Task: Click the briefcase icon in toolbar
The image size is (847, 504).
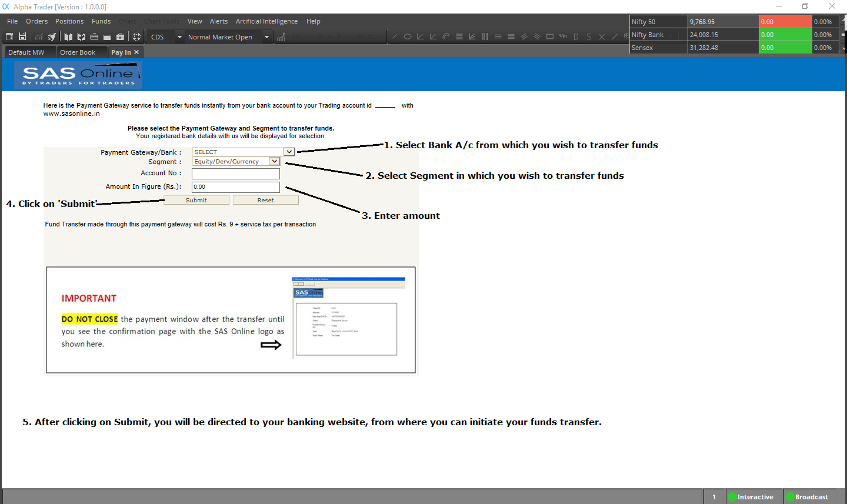Action: point(120,36)
